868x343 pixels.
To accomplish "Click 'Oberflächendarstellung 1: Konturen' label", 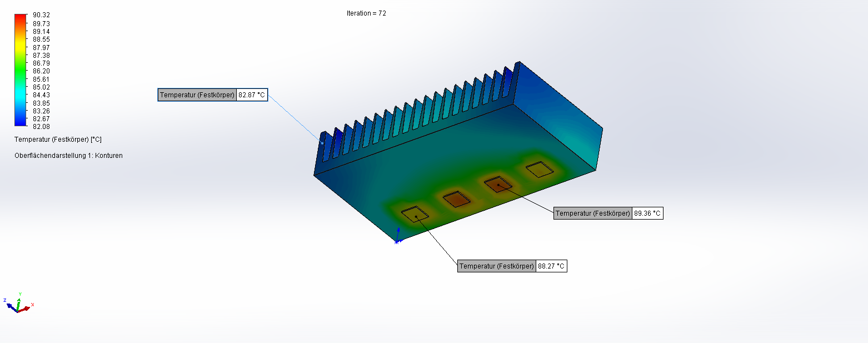I will point(68,156).
